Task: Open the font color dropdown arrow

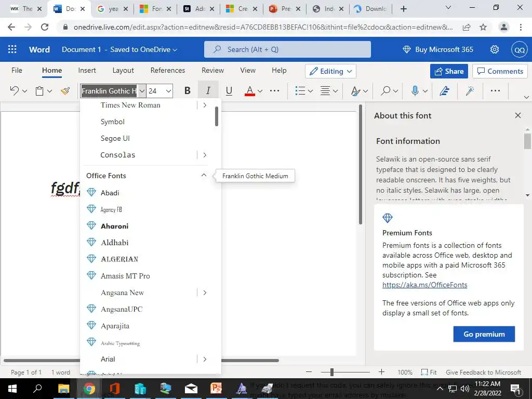Action: (260, 91)
